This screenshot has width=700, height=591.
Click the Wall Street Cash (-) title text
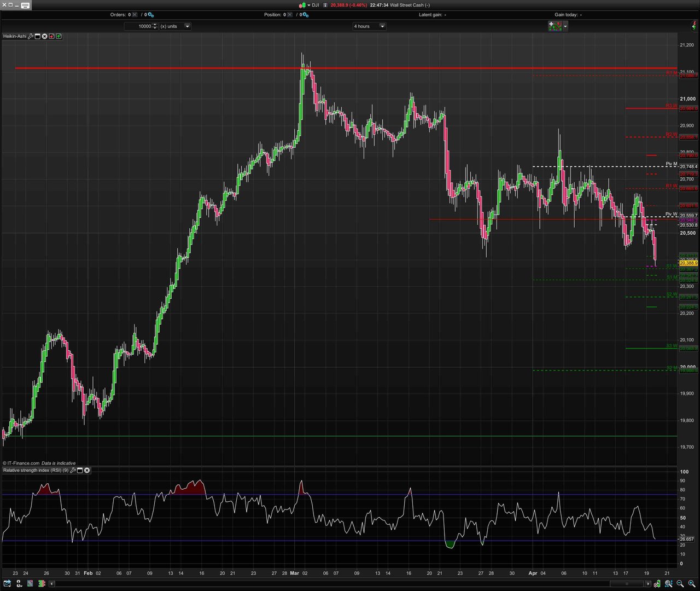coord(410,5)
